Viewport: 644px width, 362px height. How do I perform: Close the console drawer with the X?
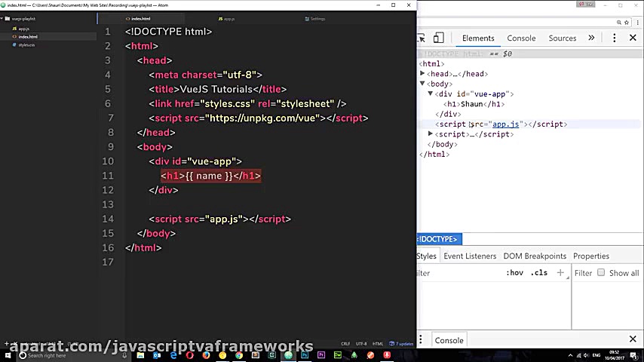coord(633,339)
